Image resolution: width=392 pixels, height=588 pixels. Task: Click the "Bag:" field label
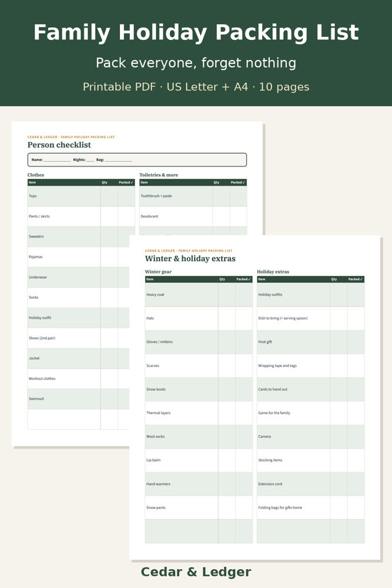tap(100, 160)
